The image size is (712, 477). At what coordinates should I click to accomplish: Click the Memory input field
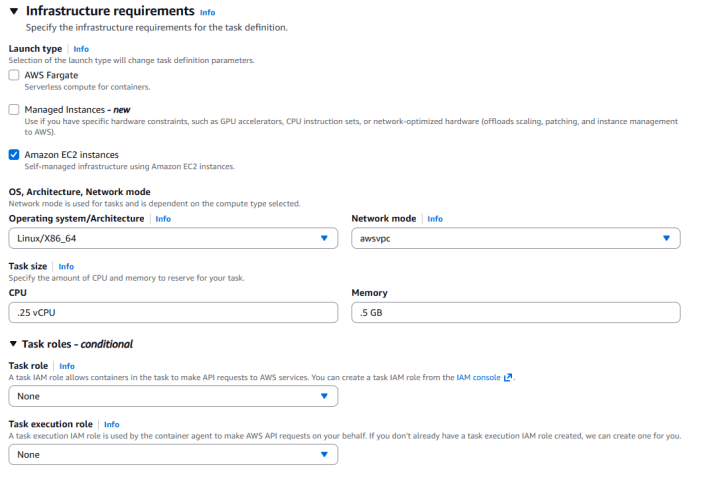pos(516,312)
